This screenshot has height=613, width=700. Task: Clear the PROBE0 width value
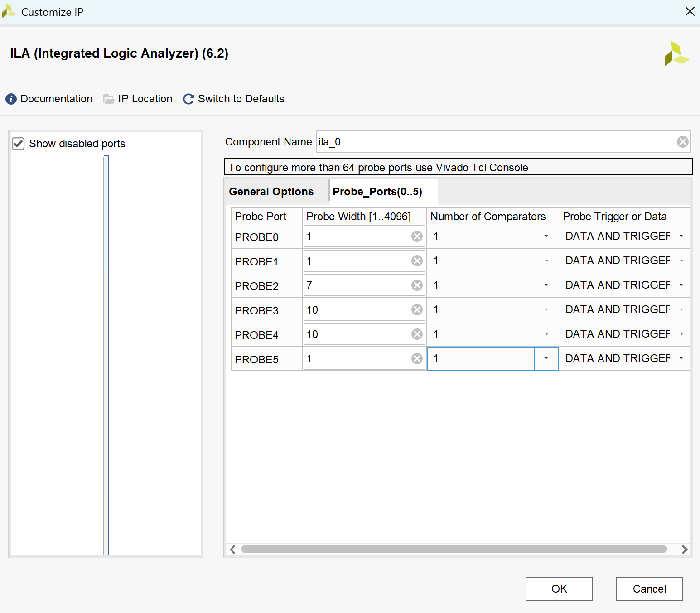(417, 236)
